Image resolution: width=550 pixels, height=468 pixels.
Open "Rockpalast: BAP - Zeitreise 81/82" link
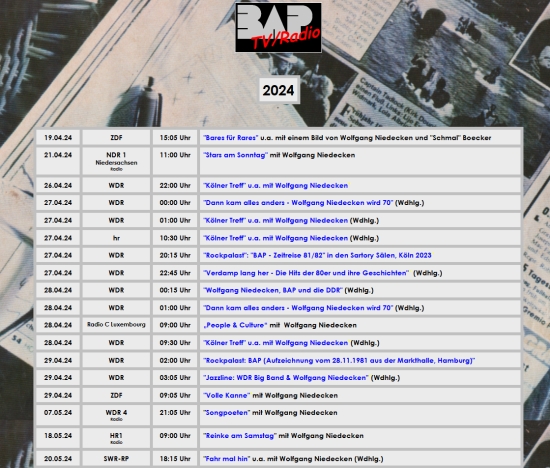[317, 255]
